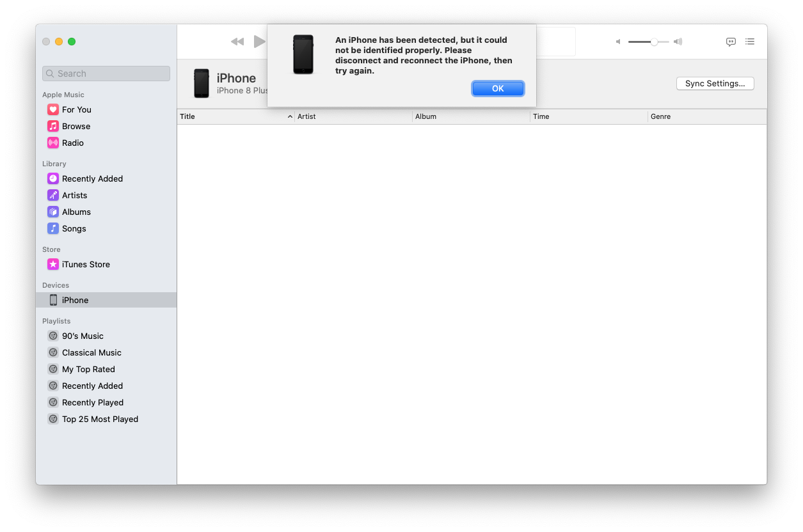Click the iPhone image in the alert dialog
The width and height of the screenshot is (803, 532).
303,54
